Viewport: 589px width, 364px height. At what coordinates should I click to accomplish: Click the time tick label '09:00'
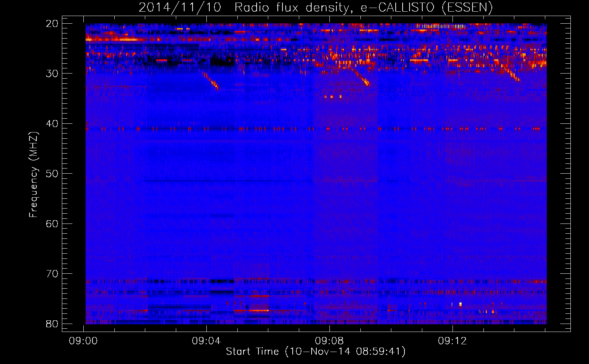83,341
